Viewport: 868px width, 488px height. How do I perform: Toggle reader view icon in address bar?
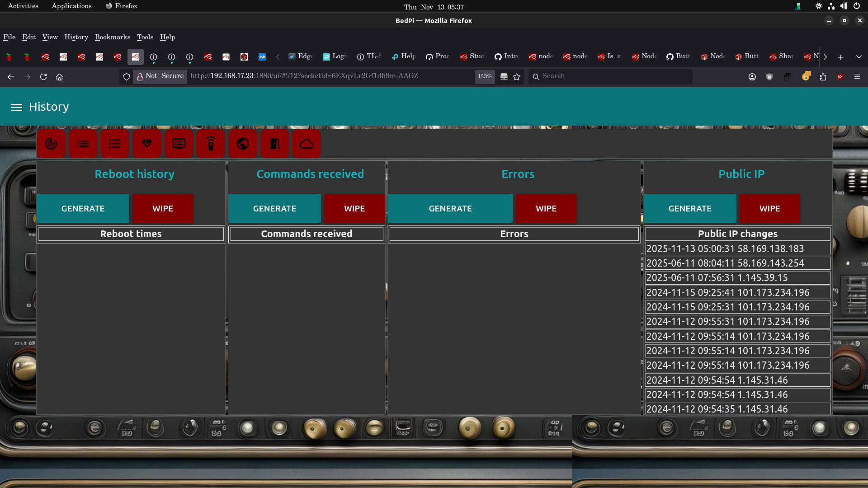tap(504, 77)
